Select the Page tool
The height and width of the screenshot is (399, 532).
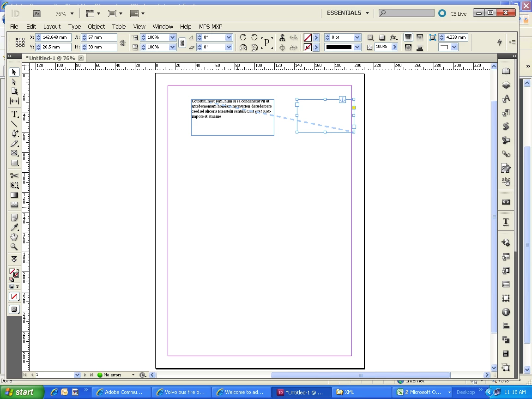point(14,91)
